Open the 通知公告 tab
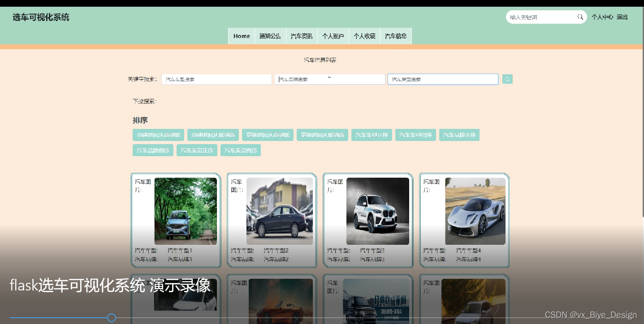The width and height of the screenshot is (644, 324). 270,36
